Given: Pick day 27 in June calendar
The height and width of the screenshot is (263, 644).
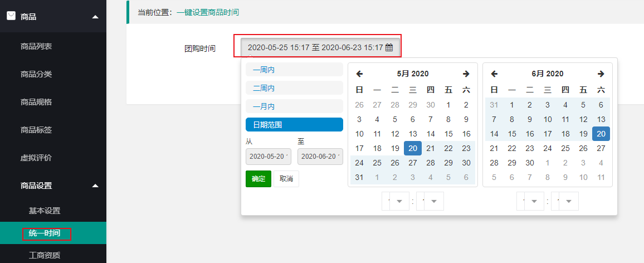Looking at the screenshot, I should 601,148.
